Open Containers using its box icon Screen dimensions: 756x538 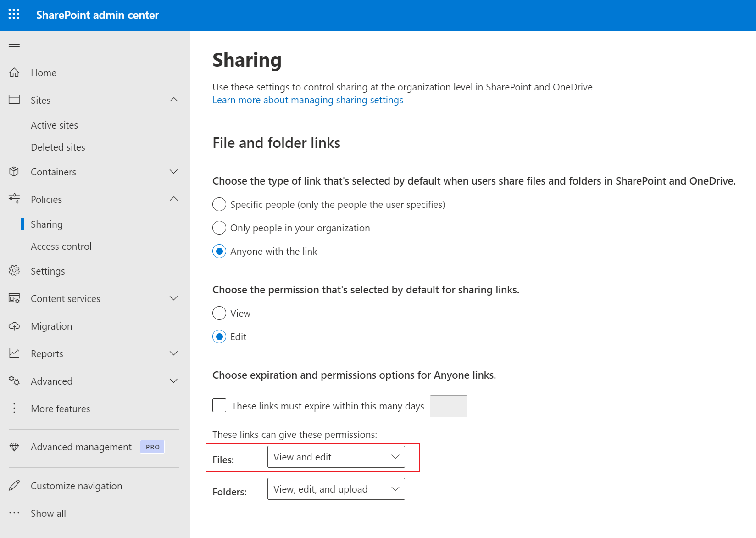pyautogui.click(x=14, y=171)
